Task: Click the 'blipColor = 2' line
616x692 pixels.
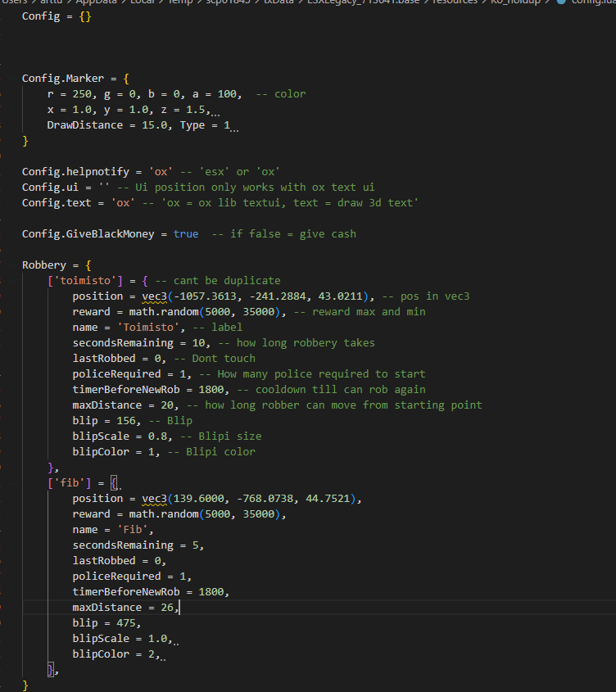Action: coord(116,654)
